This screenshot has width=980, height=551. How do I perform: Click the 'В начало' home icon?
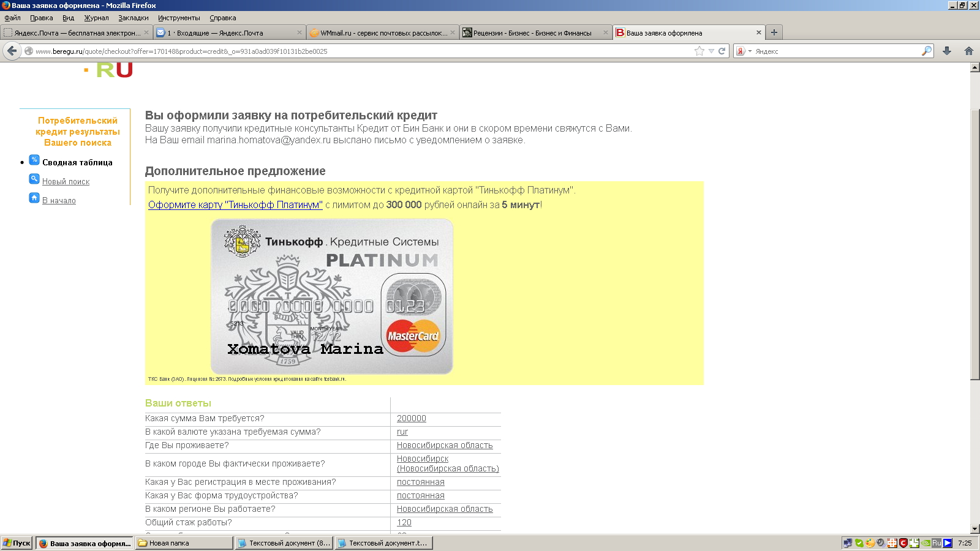point(34,198)
